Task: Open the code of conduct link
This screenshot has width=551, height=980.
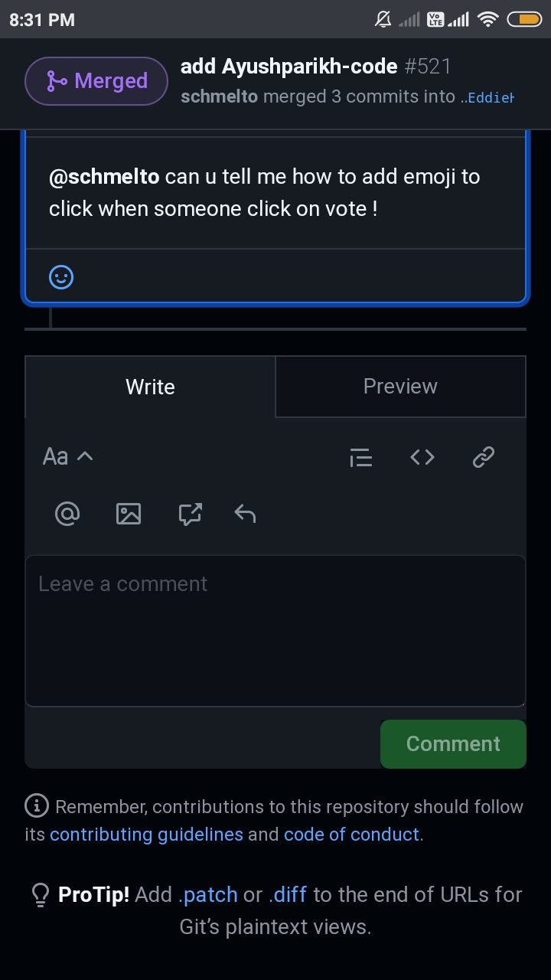Action: [350, 834]
